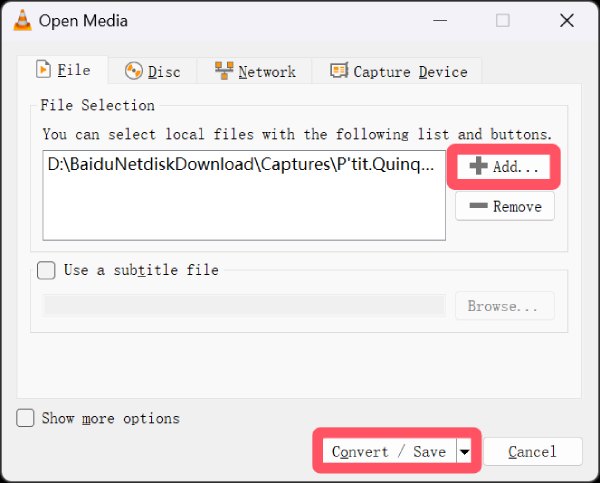Maximize the Open Media window
Viewport: 600px width, 483px height.
pyautogui.click(x=503, y=20)
